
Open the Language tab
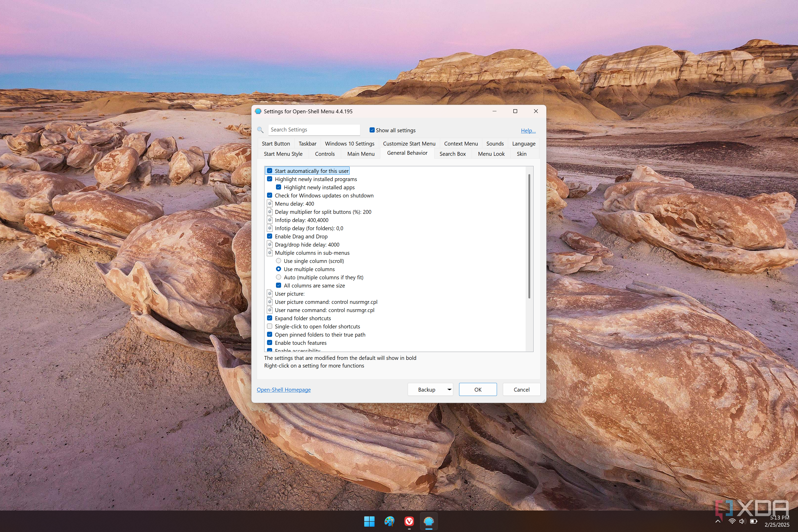tap(524, 143)
